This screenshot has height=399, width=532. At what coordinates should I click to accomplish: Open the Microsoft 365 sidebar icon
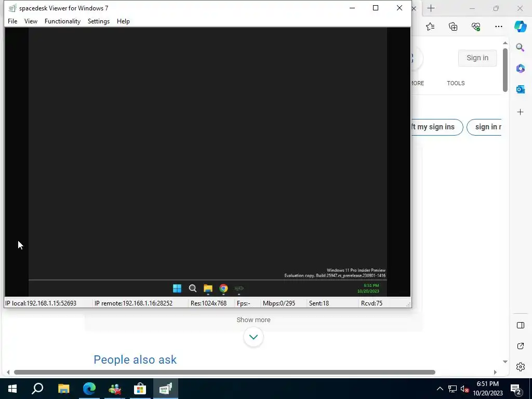coord(520,69)
